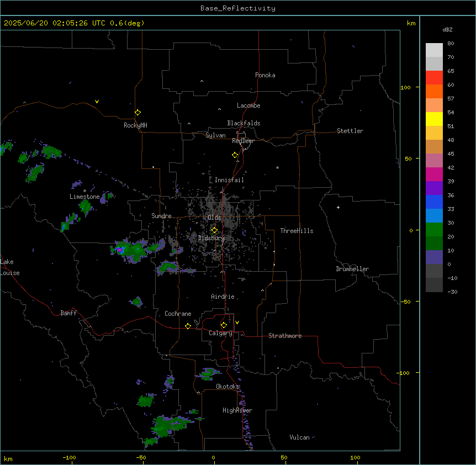Click the Innisfail city label

(229, 180)
